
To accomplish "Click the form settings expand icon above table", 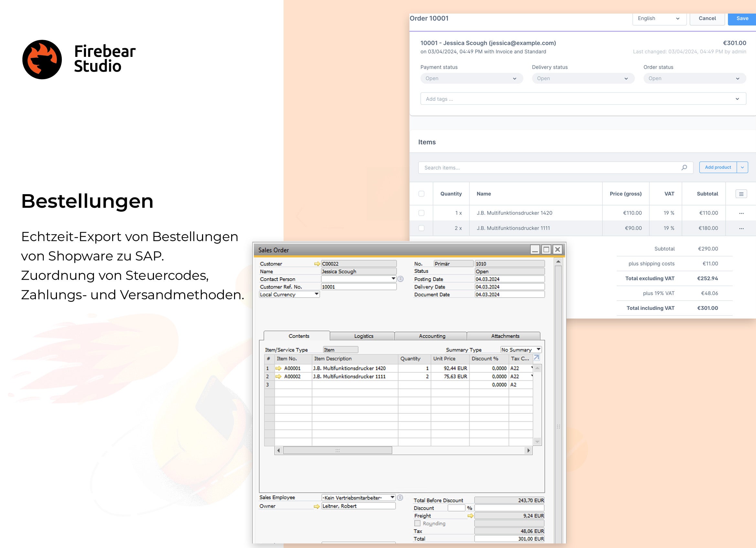I will pyautogui.click(x=536, y=357).
